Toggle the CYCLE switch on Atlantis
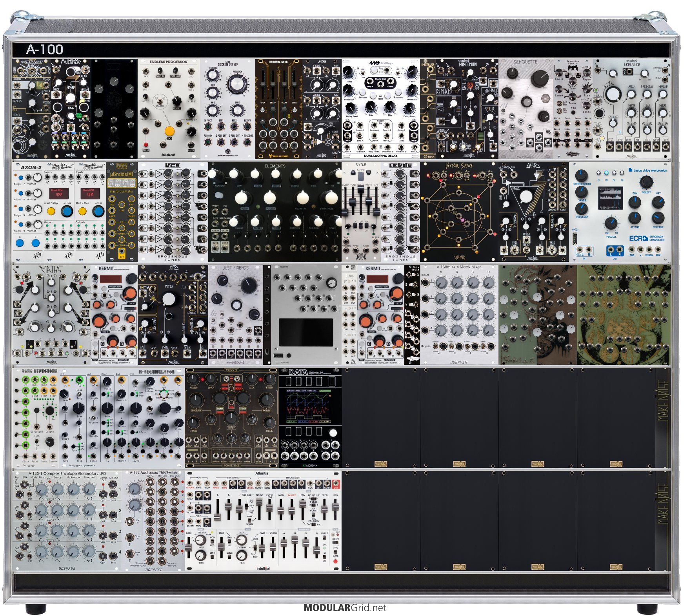The width and height of the screenshot is (691, 616). pos(325,538)
